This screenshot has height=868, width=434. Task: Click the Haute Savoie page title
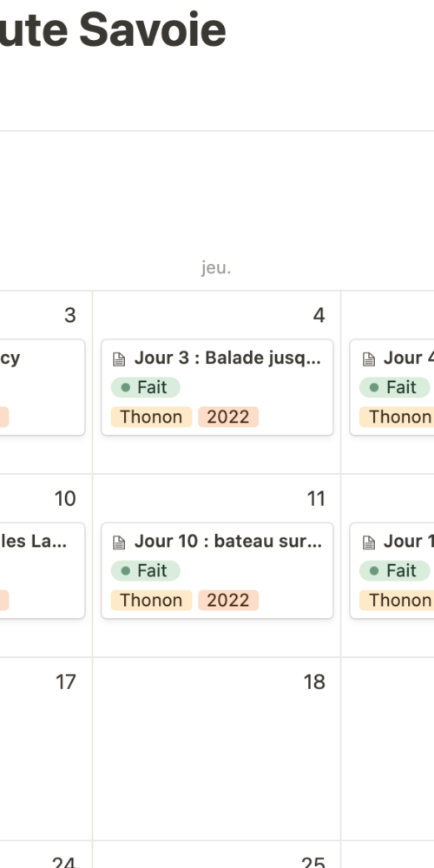click(113, 30)
